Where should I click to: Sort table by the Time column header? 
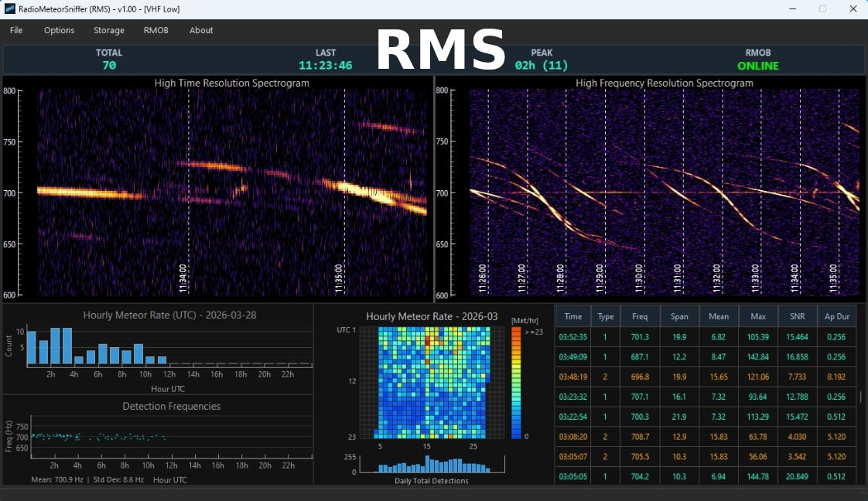tap(573, 316)
